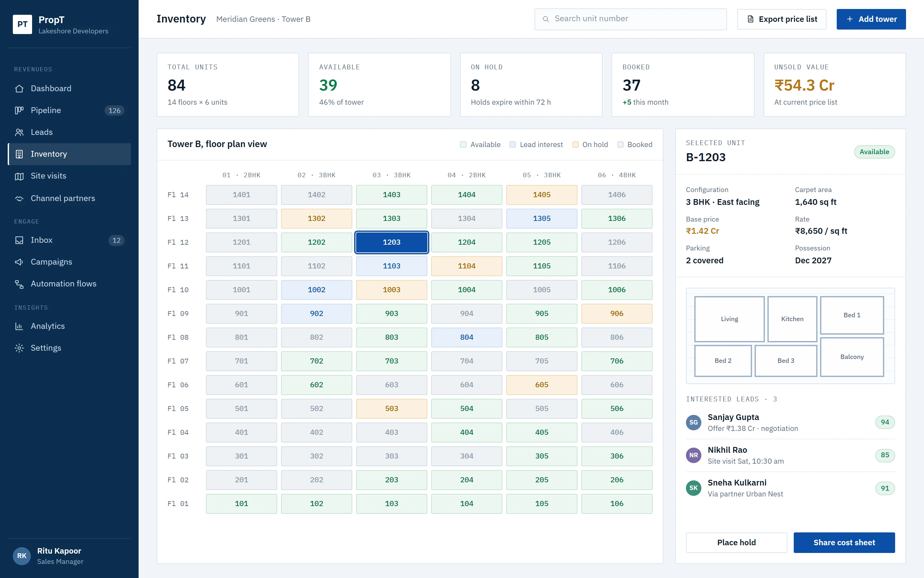This screenshot has width=924, height=578.
Task: Click Export price list button
Action: (x=782, y=19)
